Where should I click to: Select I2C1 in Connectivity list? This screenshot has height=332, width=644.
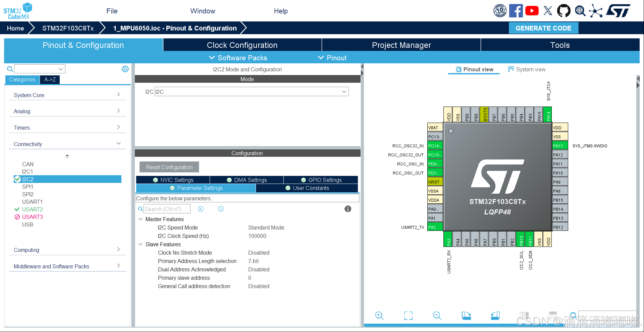coord(28,172)
